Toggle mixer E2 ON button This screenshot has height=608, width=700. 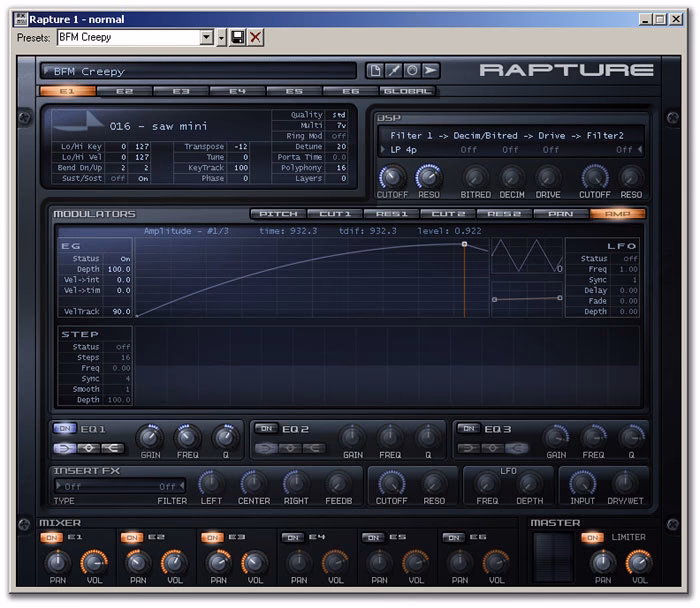(132, 537)
